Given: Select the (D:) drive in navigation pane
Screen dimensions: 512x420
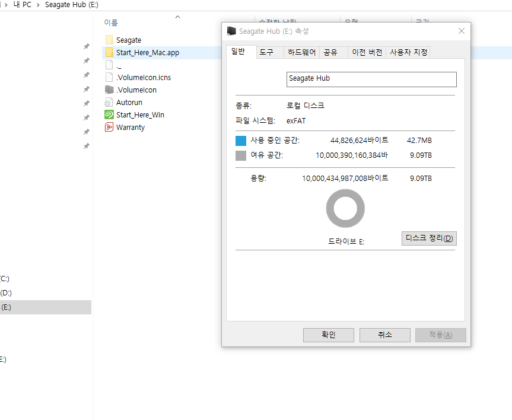Looking at the screenshot, I should click(x=6, y=293).
